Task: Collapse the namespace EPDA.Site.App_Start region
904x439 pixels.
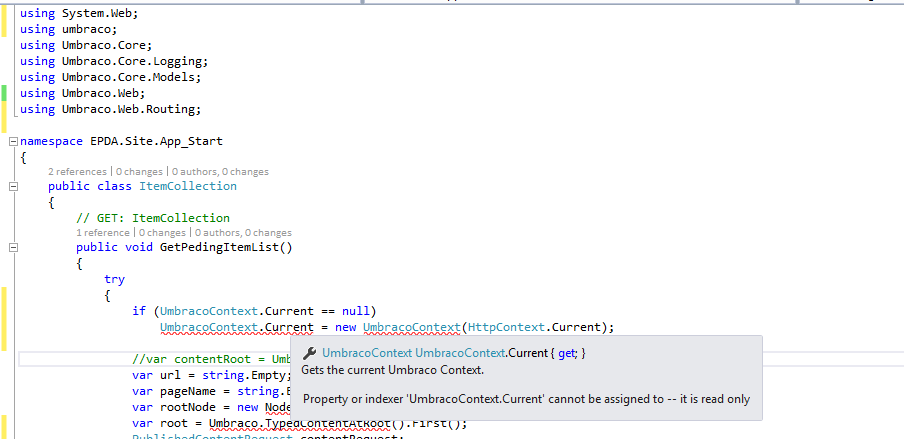Action: pos(13,141)
